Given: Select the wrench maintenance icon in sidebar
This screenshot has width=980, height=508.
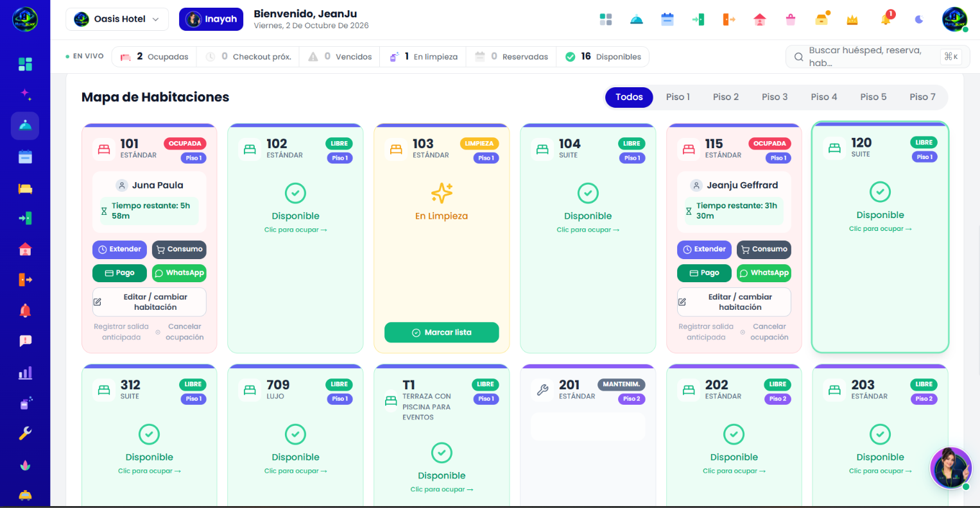Looking at the screenshot, I should click(25, 434).
